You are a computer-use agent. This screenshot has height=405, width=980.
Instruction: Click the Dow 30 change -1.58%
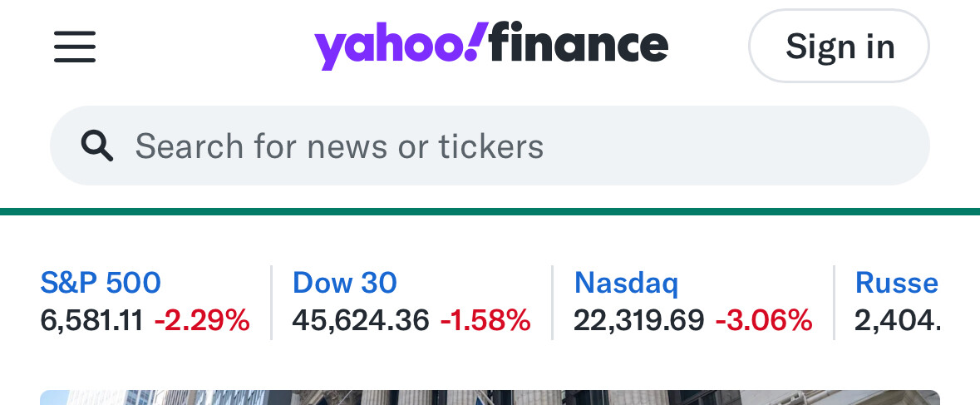point(485,319)
